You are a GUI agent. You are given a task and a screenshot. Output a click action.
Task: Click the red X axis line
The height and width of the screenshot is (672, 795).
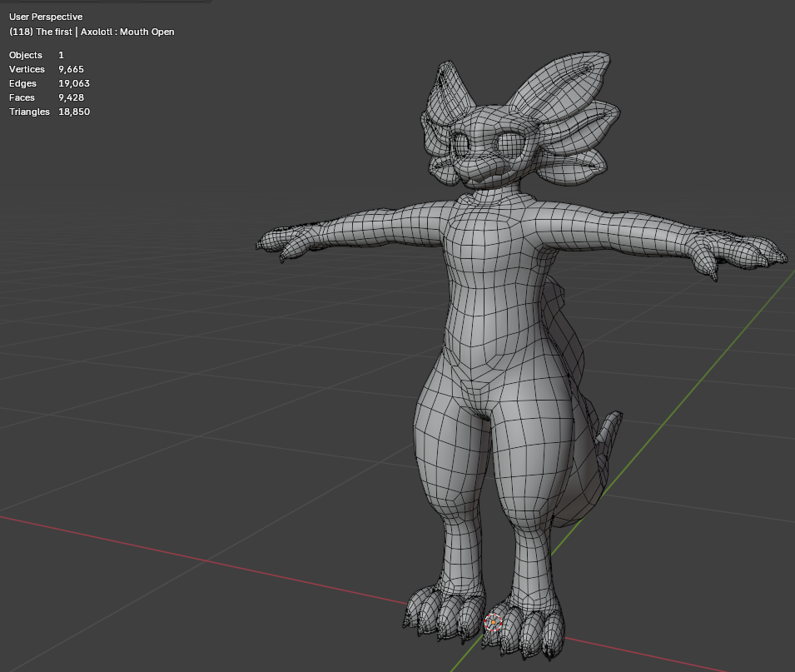click(203, 559)
